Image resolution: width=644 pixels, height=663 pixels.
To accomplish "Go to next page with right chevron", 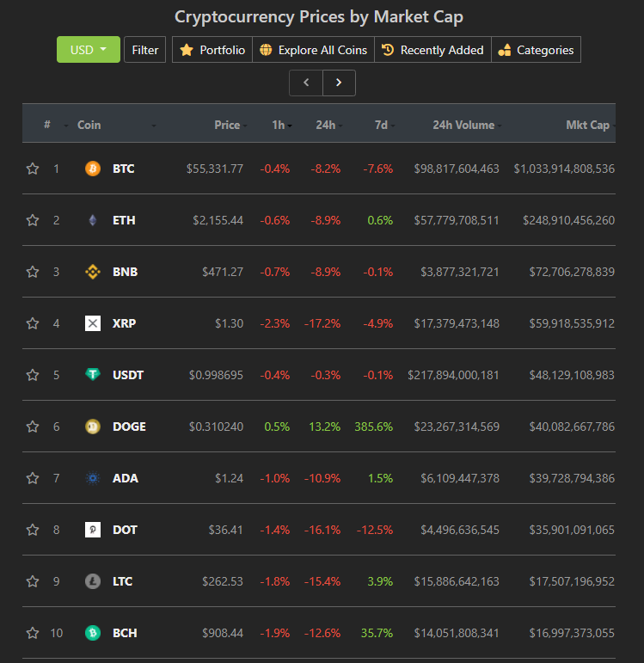I will 339,83.
